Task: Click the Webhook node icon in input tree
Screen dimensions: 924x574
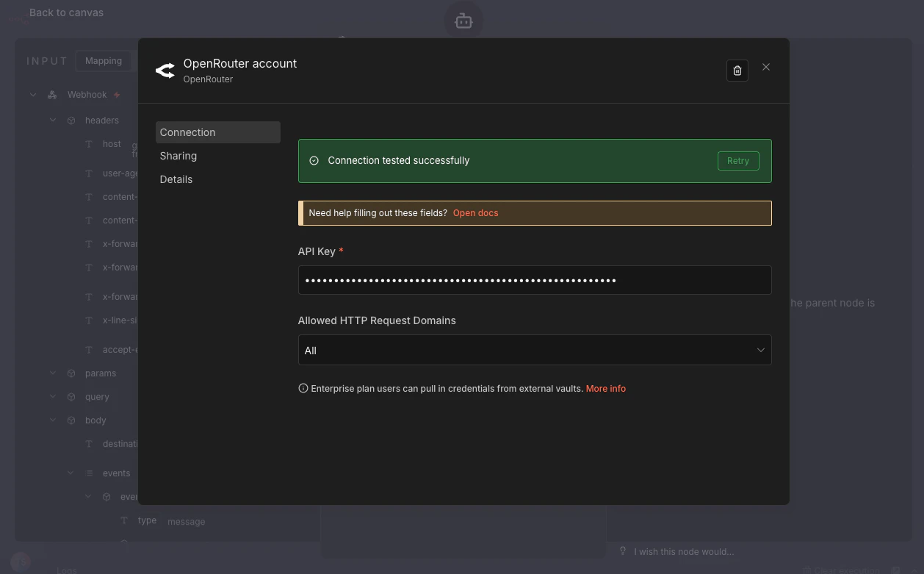Action: click(52, 95)
